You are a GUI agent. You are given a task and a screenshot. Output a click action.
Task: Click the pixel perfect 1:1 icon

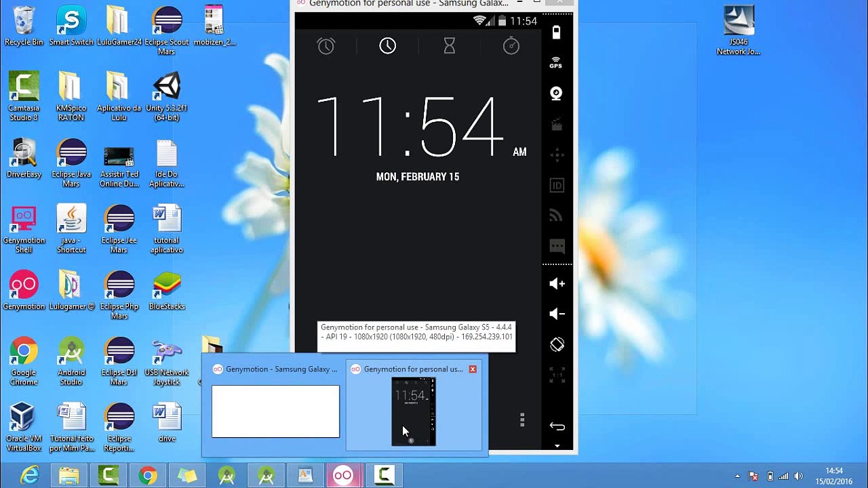[x=556, y=375]
